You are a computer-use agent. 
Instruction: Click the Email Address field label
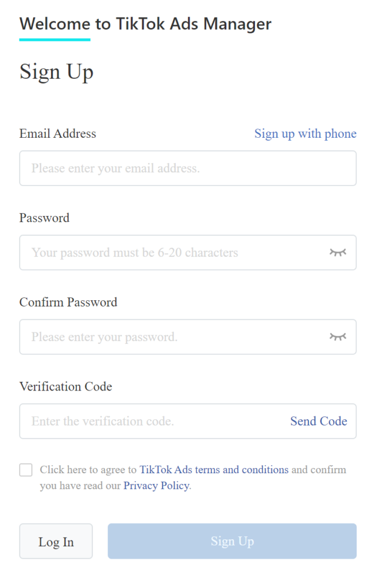(57, 134)
